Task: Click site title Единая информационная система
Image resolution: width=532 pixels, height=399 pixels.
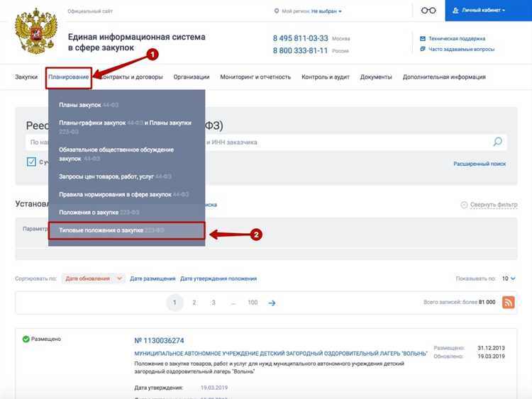Action: [136, 42]
